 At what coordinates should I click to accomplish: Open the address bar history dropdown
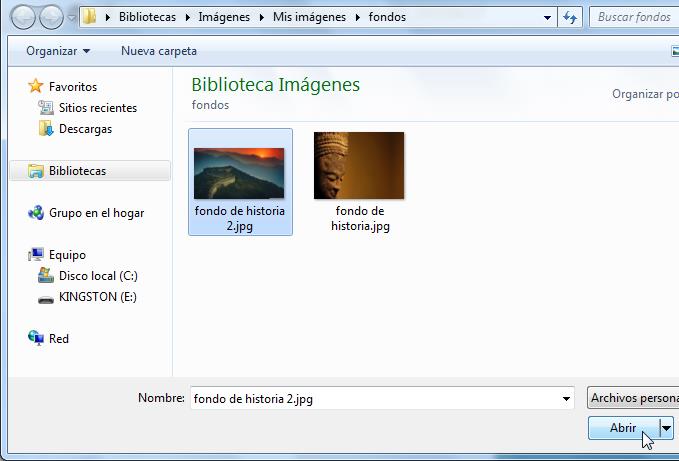pos(547,17)
